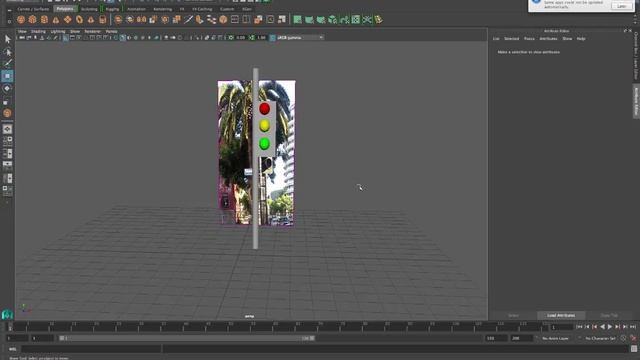Toggle wireframe display in panel toolbar
Image resolution: width=640 pixels, height=360 pixels.
[116, 38]
